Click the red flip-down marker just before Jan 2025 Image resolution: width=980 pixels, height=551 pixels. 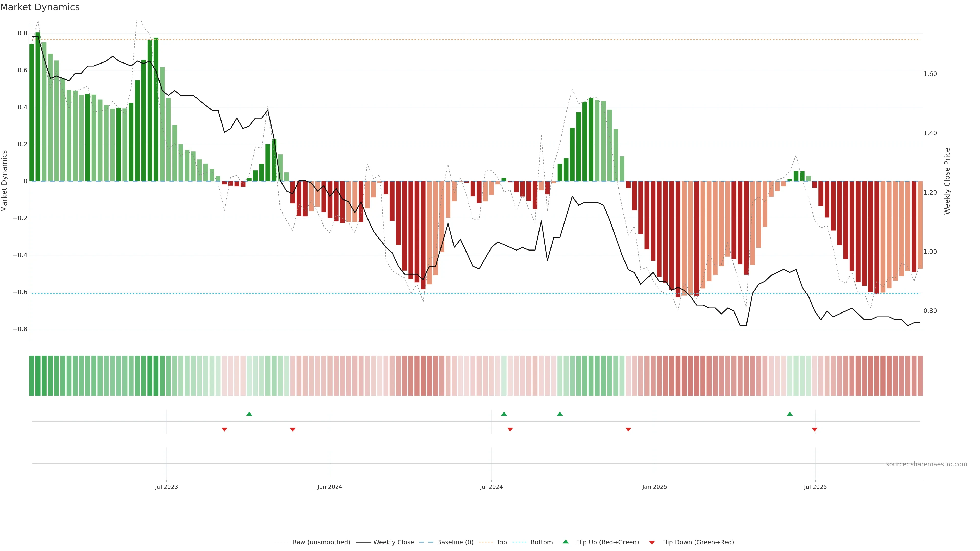[x=628, y=429]
